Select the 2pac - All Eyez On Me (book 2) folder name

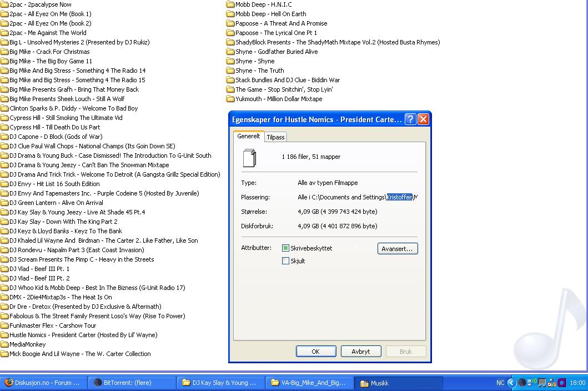pyautogui.click(x=51, y=23)
